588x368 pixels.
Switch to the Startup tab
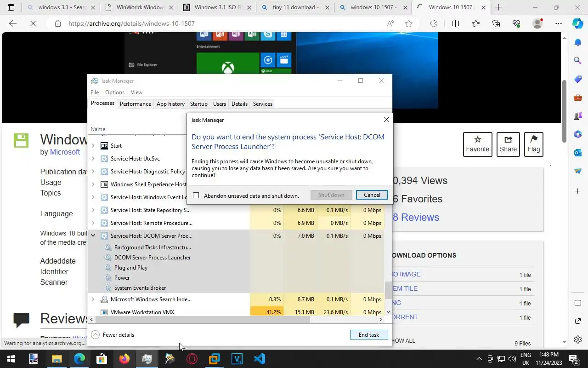199,104
